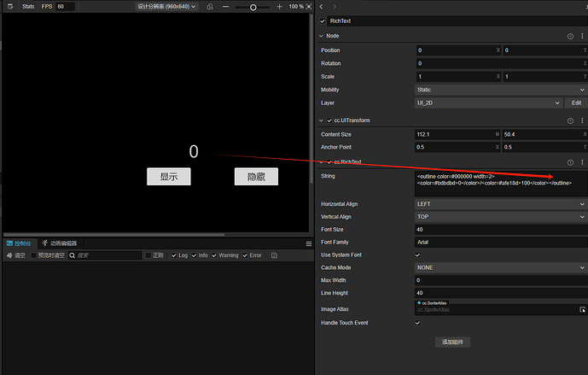
Task: Click the preview horizontal scrollbar
Action: pos(114,235)
